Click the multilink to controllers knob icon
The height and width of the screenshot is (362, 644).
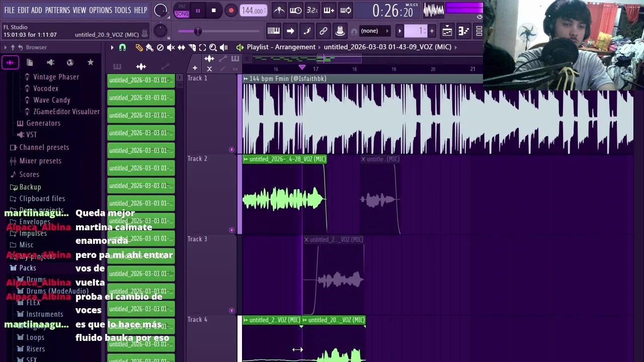coord(340,31)
